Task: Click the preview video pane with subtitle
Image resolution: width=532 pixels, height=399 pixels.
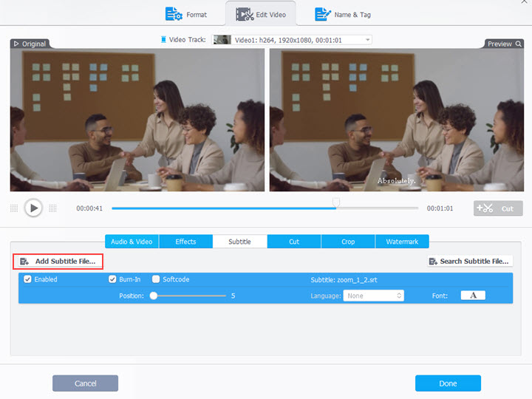Action: pos(397,120)
